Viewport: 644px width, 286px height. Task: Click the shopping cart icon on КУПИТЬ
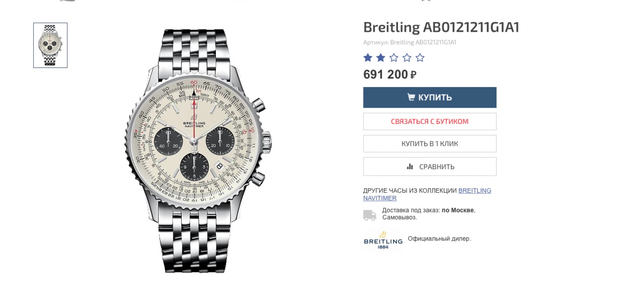click(x=411, y=97)
